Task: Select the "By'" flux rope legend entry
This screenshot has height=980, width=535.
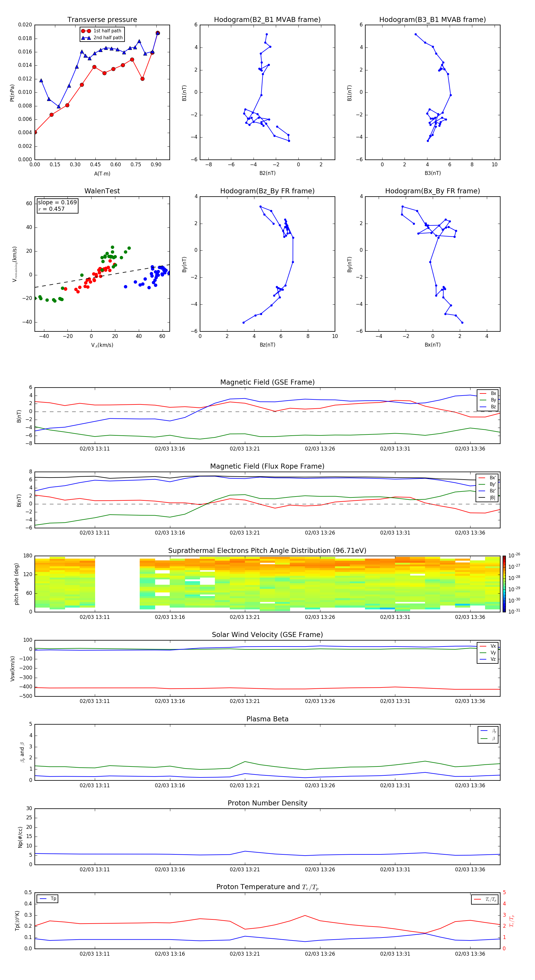Action: tap(487, 484)
